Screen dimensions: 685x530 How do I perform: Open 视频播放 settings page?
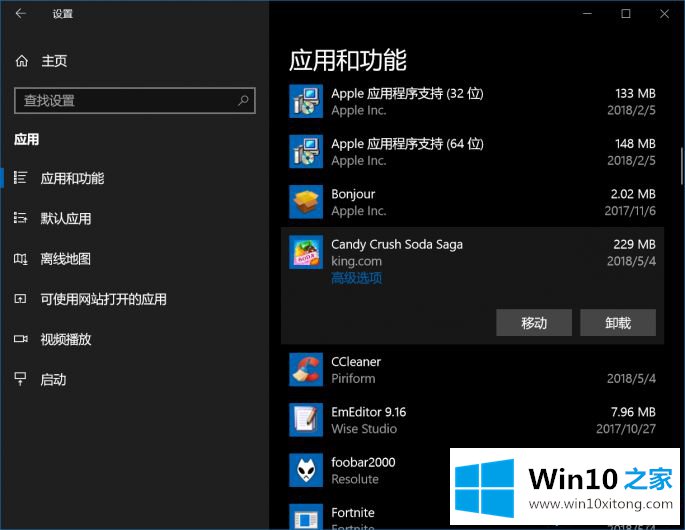tap(66, 339)
